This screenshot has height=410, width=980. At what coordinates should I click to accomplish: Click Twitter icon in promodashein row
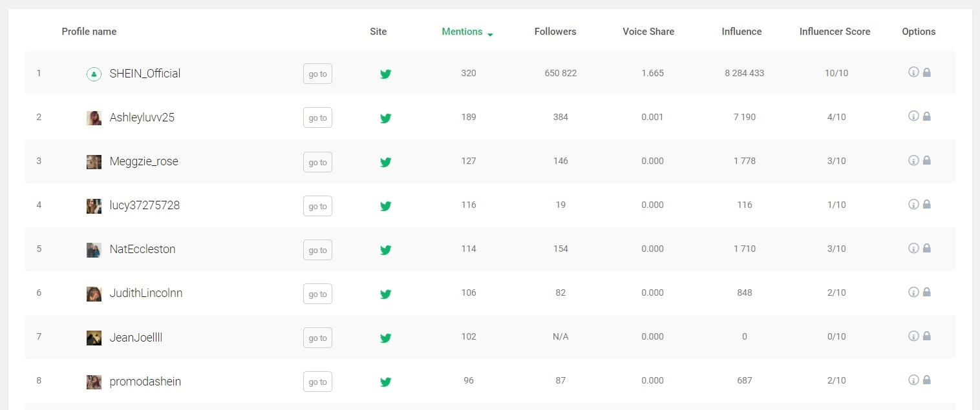386,382
